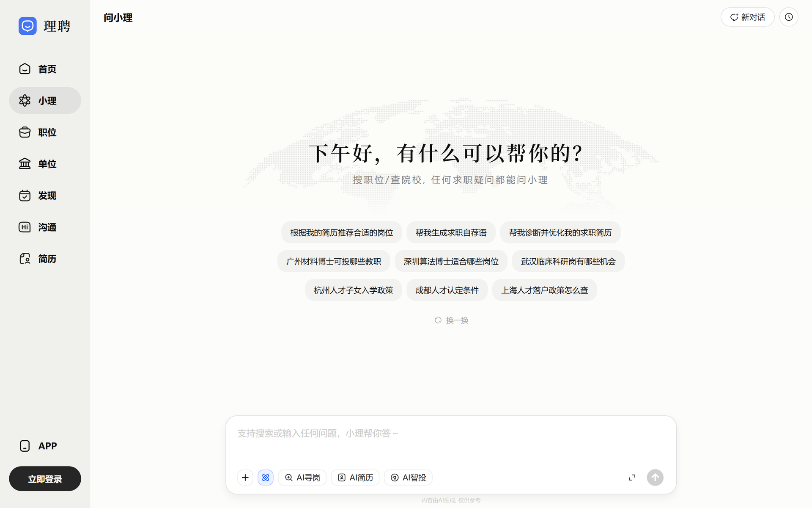Click the send arrow button
The height and width of the screenshot is (508, 812).
pos(655,478)
